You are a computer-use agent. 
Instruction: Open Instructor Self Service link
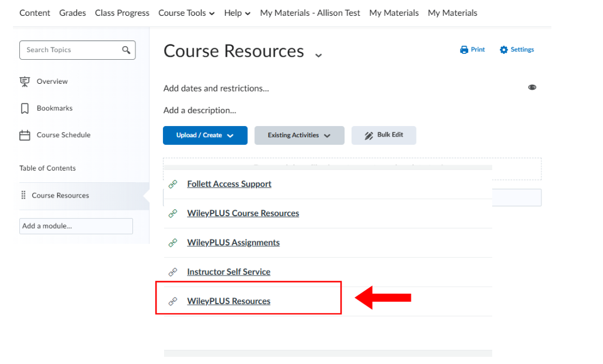229,272
